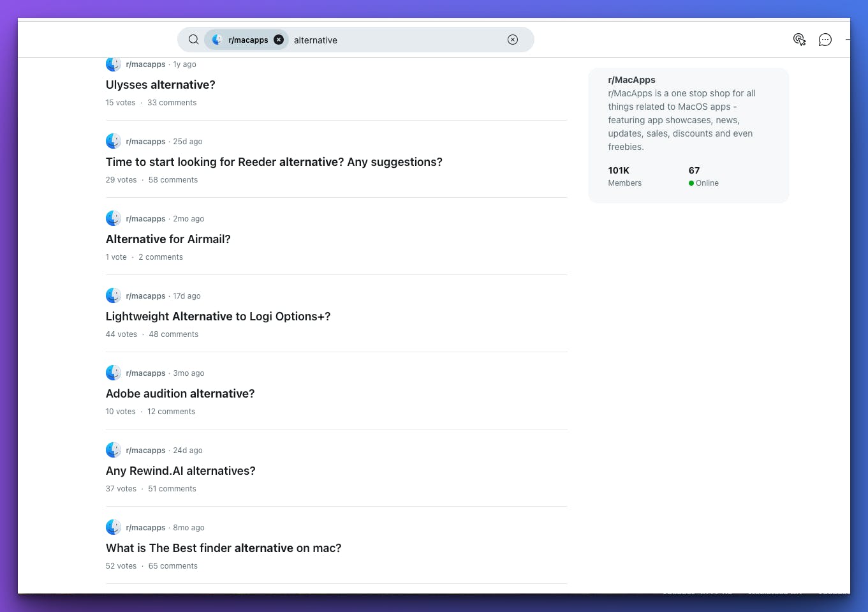
Task: Click r/macapps label on the 17d ago post
Action: point(145,296)
